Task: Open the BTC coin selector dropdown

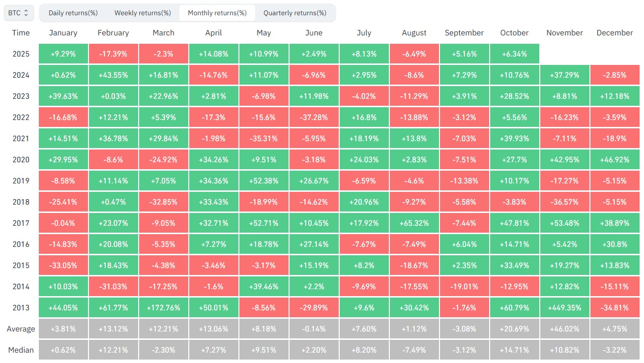Action: 19,13
